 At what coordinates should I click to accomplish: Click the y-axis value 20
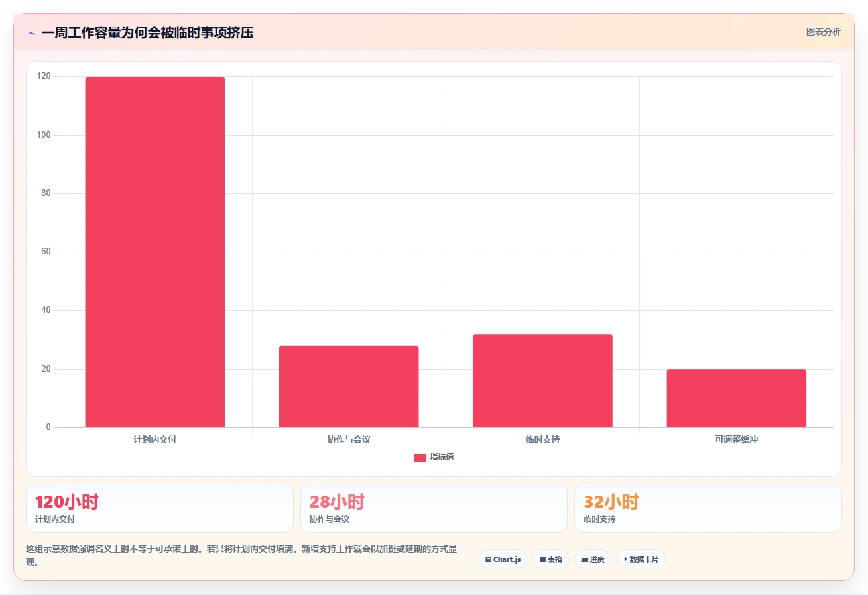(46, 369)
